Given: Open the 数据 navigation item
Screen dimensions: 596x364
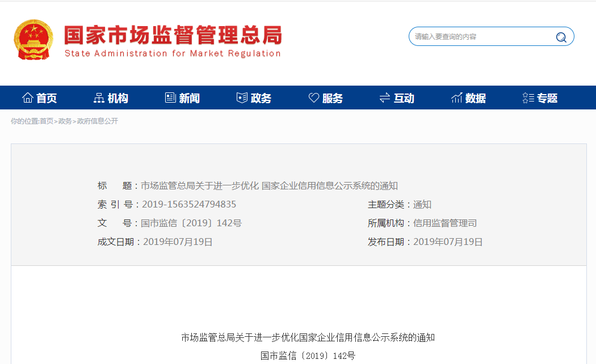Looking at the screenshot, I should tap(468, 98).
